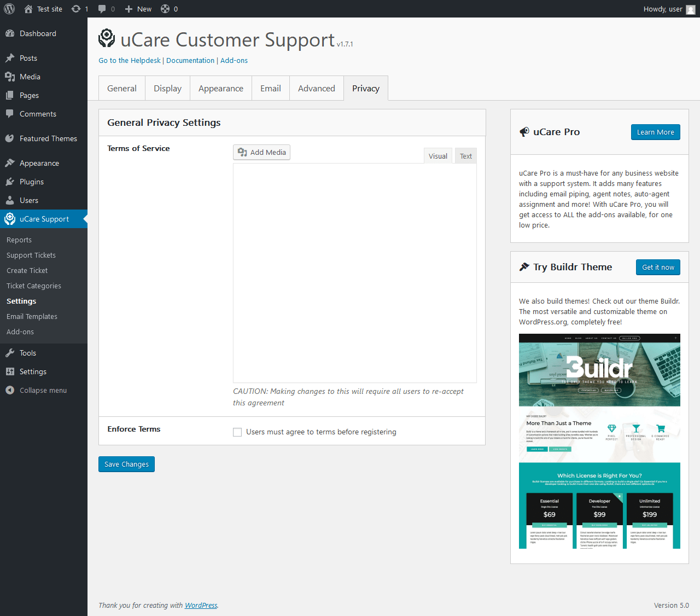Screen dimensions: 700x616
Task: Open Email Templates in submenu
Action: pyautogui.click(x=32, y=316)
